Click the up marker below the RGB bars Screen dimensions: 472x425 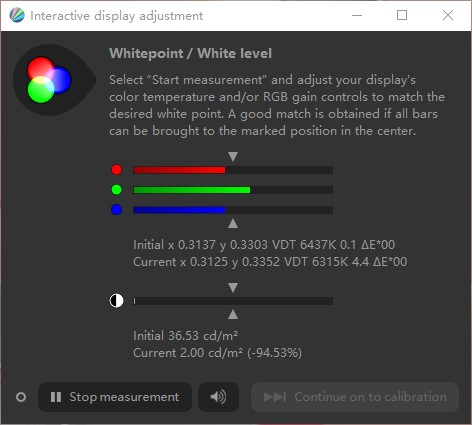pyautogui.click(x=233, y=223)
